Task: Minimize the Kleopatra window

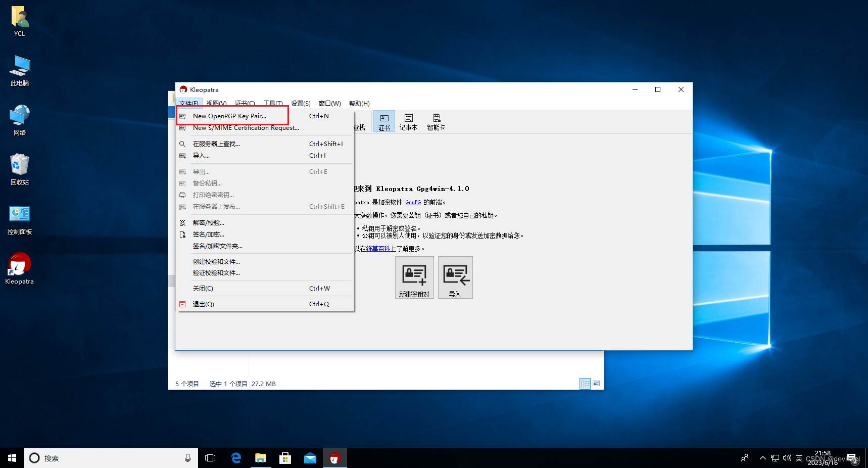Action: (x=635, y=89)
